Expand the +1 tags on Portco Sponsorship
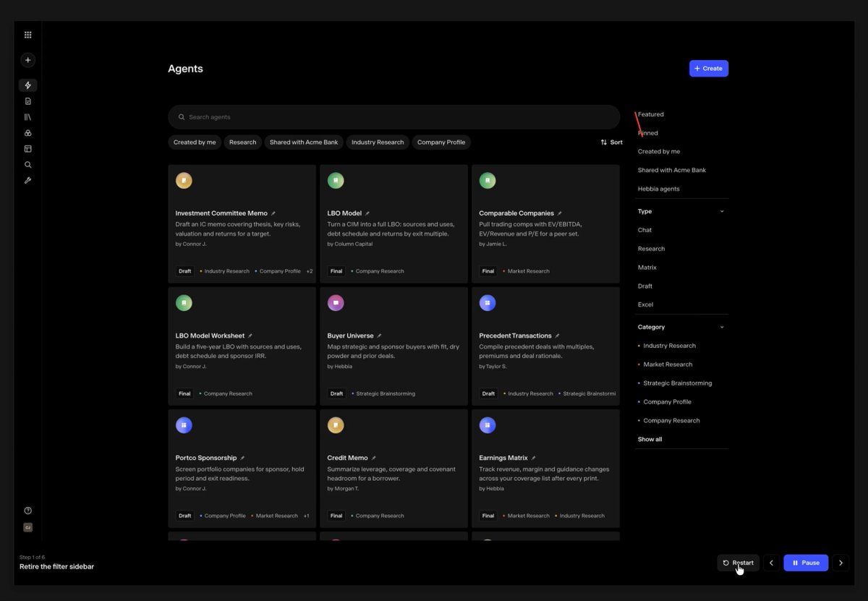Viewport: 868px width, 601px height. pos(306,516)
